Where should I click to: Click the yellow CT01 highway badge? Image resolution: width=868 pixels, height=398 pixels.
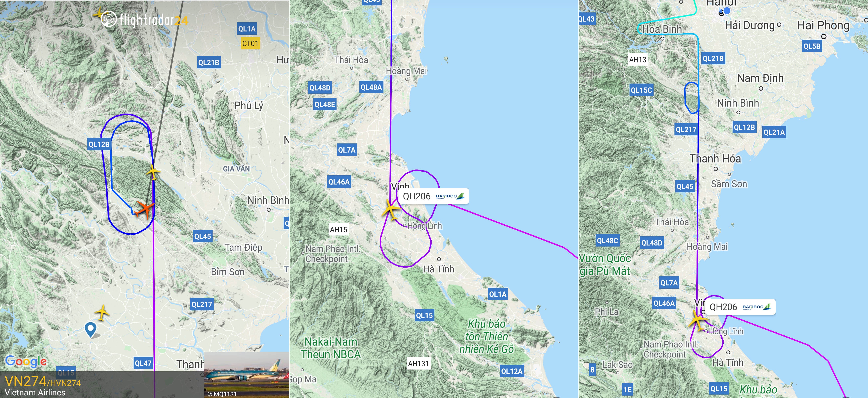pyautogui.click(x=250, y=44)
